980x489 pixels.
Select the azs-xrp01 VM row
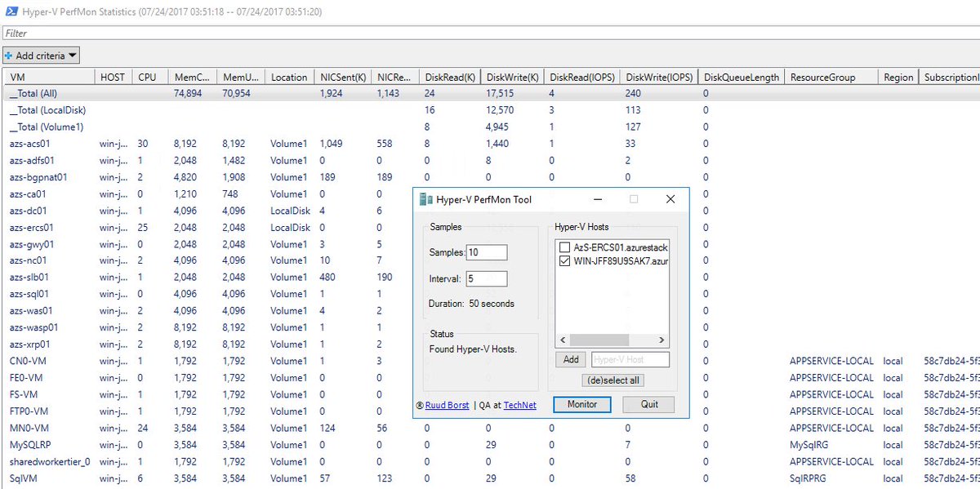490,344
